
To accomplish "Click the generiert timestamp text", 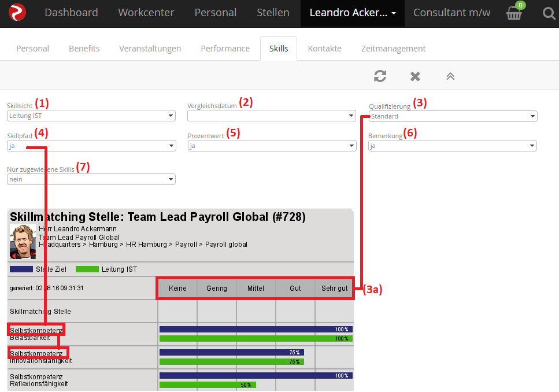I will tap(46, 288).
